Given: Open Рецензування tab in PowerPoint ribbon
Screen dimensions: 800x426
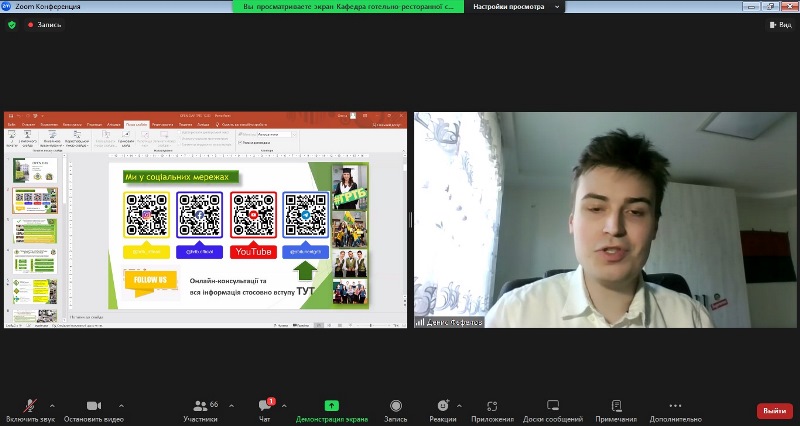Looking at the screenshot, I should [x=163, y=124].
